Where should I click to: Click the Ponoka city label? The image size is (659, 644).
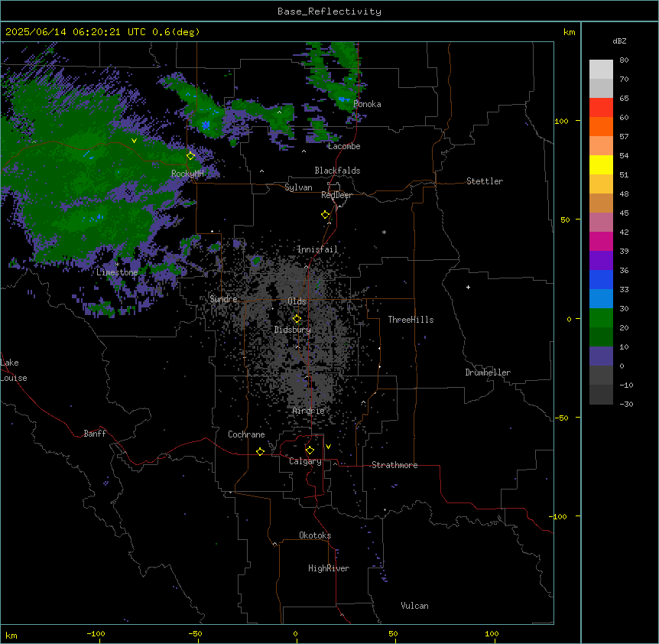tap(367, 104)
